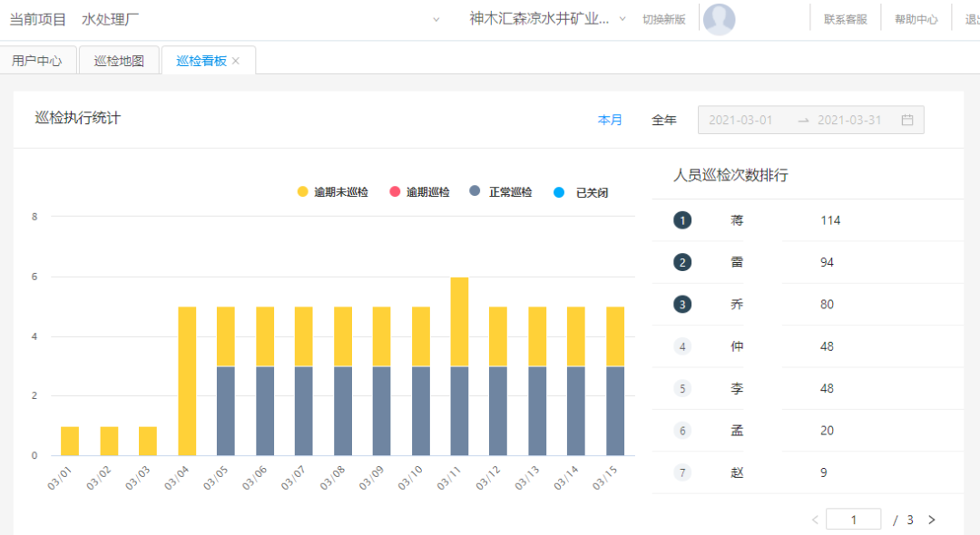Select 全年 time filter
Screen dimensions: 980x535
663,120
